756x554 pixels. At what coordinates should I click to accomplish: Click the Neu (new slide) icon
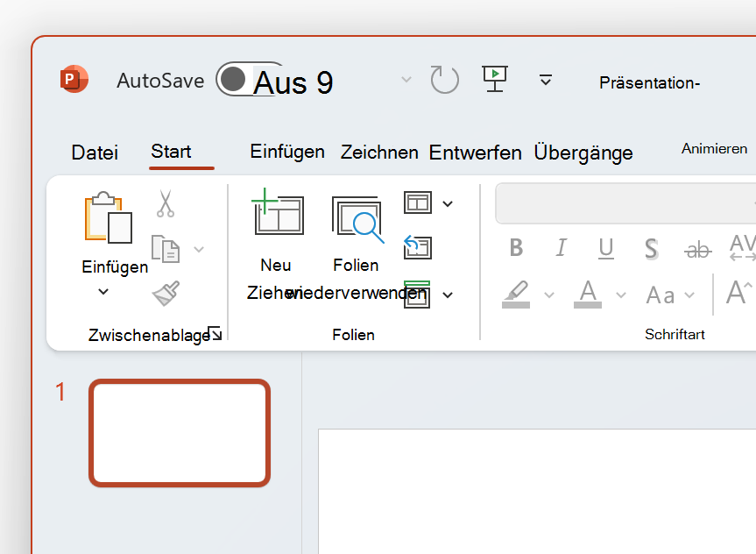[277, 212]
